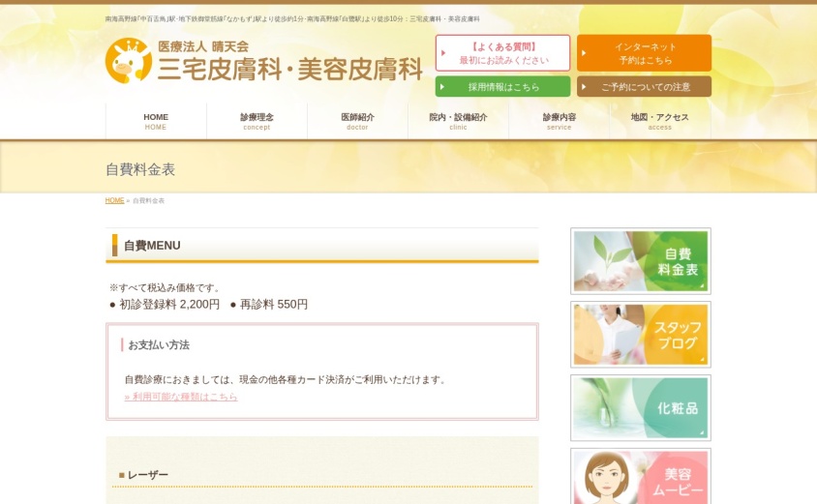Click the giraffe clinic logo icon
This screenshot has height=504, width=817.
[128, 61]
